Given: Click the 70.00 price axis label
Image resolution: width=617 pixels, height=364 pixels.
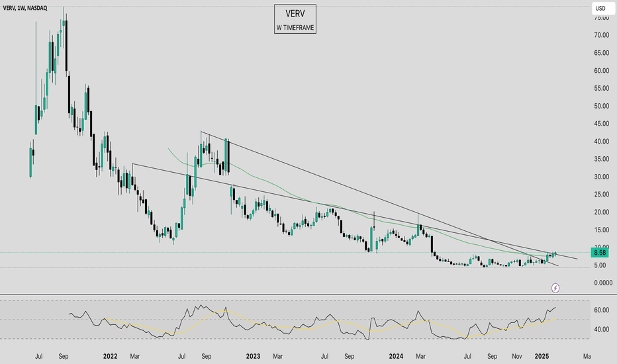Looking at the screenshot, I should point(602,35).
